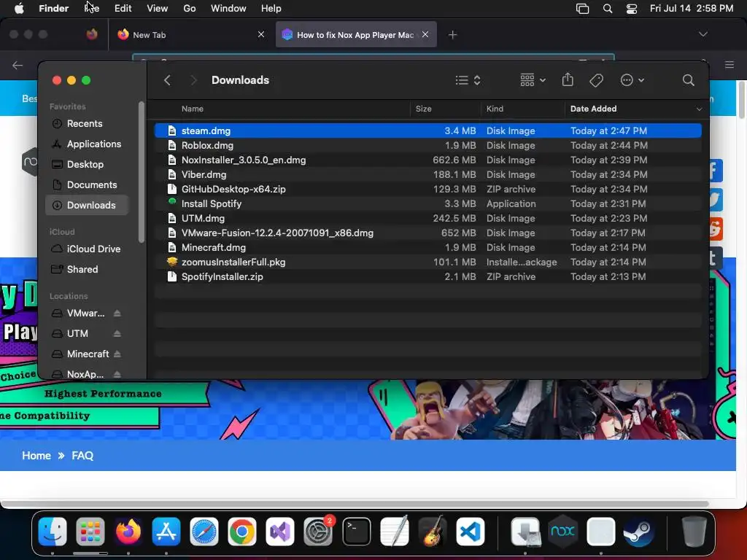Click the Tags icon in Finder toolbar
Screen dimensions: 747x560
[x=596, y=80]
